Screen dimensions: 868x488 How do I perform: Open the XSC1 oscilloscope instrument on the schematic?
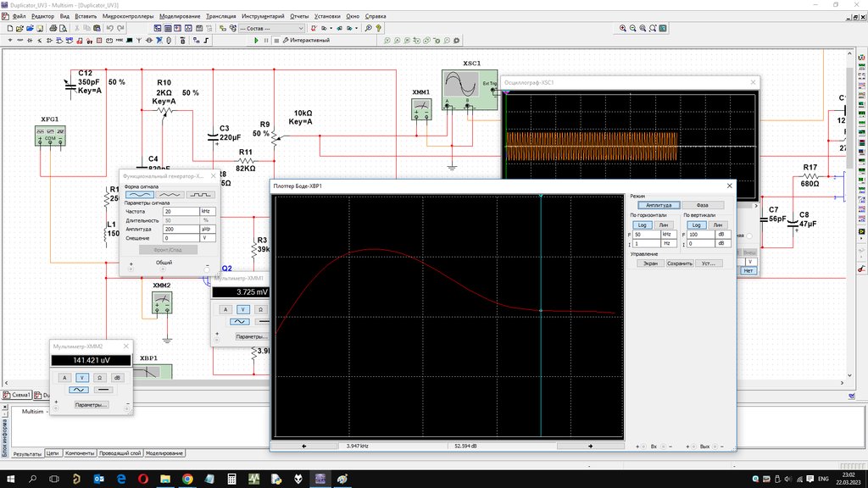(x=470, y=89)
